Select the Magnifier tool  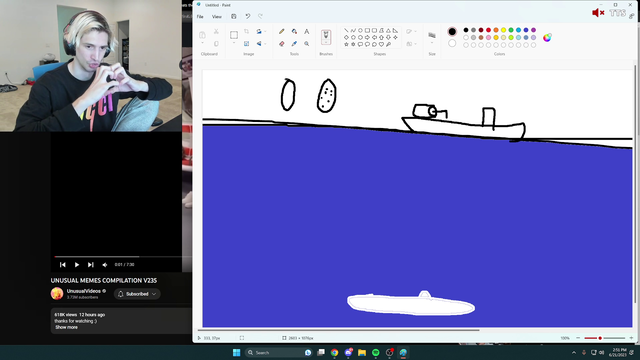point(307,44)
